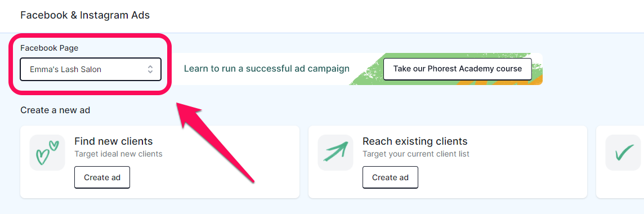The image size is (644, 214).
Task: Click the partially visible third ad card
Action: coord(620,162)
